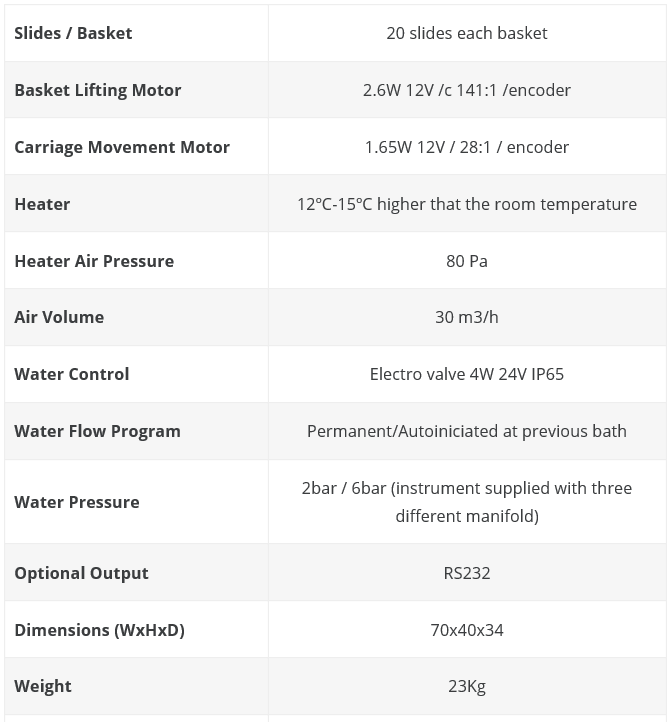This screenshot has width=672, height=722.
Task: Click the Water Pressure label
Action: pos(77,502)
